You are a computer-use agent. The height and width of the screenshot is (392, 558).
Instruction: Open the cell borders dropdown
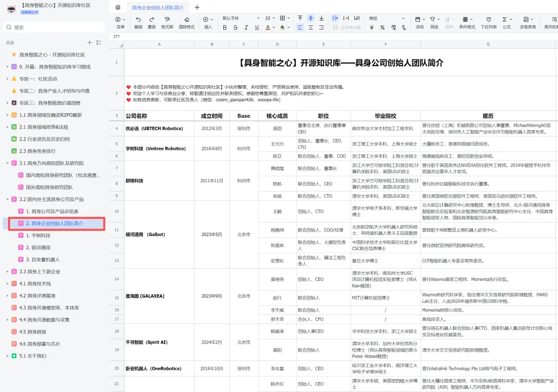285,18
